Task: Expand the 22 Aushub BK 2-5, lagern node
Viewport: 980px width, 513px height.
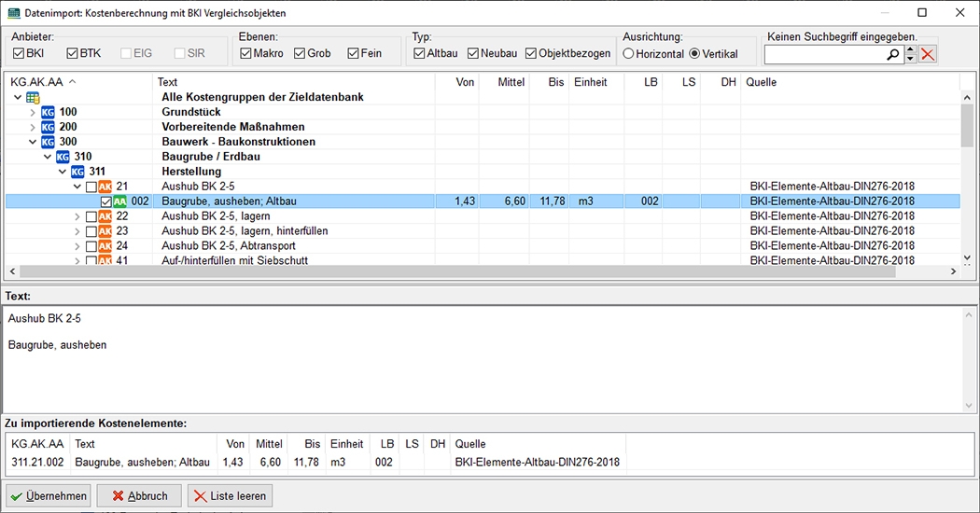Action: [77, 216]
